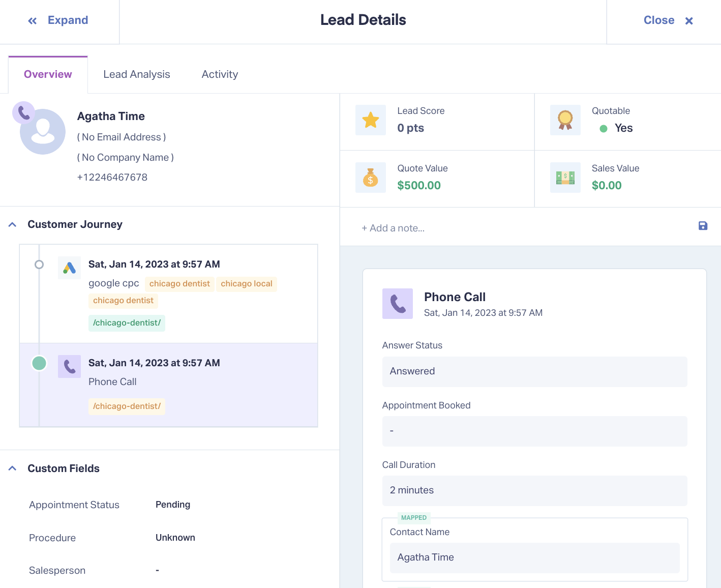The width and height of the screenshot is (721, 588).
Task: Click the Quotable award ribbon icon
Action: point(565,120)
